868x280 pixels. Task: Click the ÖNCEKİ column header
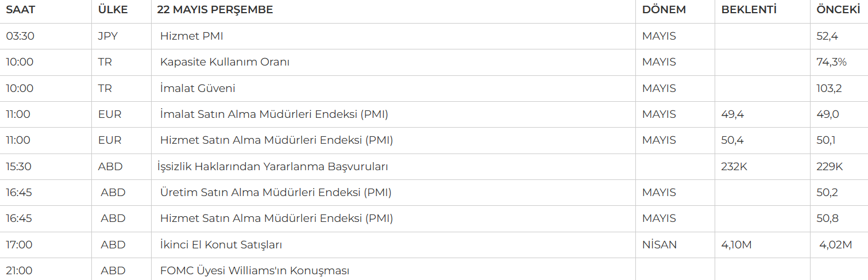[838, 10]
